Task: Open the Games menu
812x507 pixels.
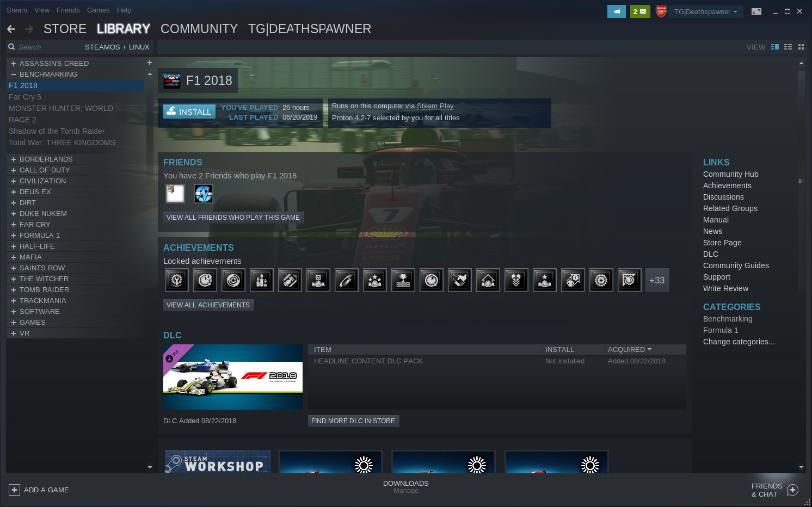Action: click(x=98, y=10)
